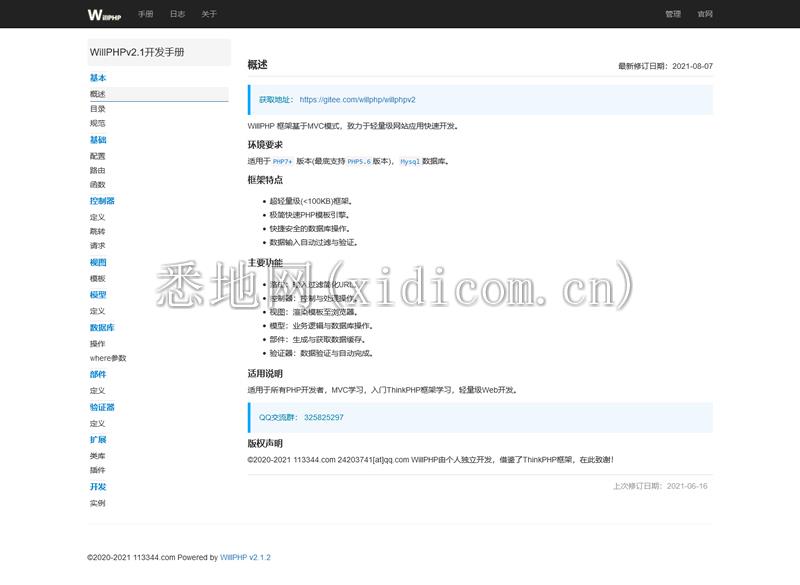Image resolution: width=800 pixels, height=585 pixels.
Task: Select 扩展 section heading in sidebar
Action: point(98,440)
